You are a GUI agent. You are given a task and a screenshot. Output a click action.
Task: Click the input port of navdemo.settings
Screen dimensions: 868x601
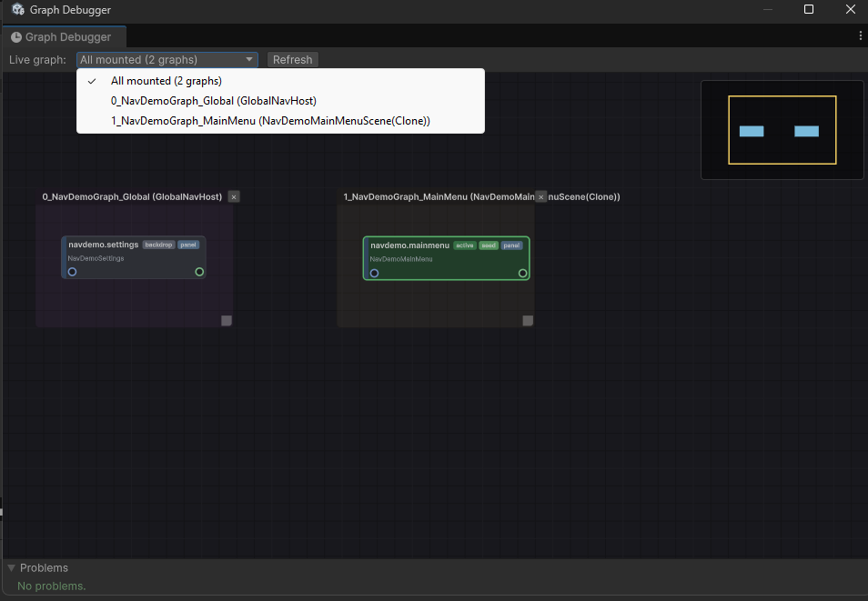click(x=72, y=272)
